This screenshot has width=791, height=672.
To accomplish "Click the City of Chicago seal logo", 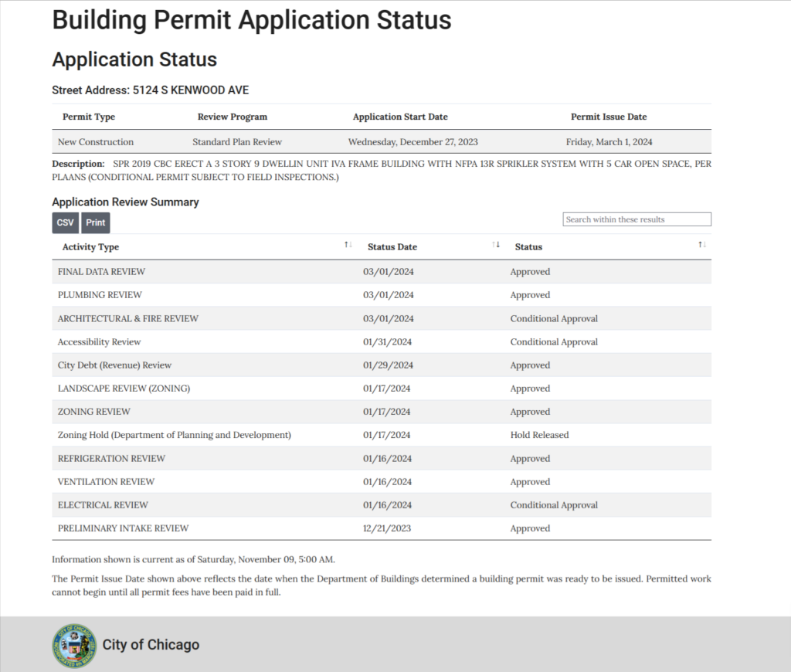I will click(73, 646).
